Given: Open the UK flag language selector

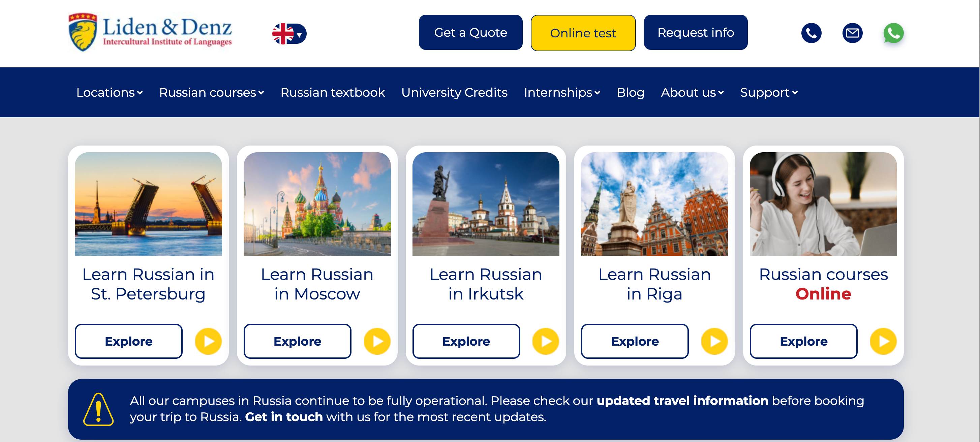Looking at the screenshot, I should point(289,33).
